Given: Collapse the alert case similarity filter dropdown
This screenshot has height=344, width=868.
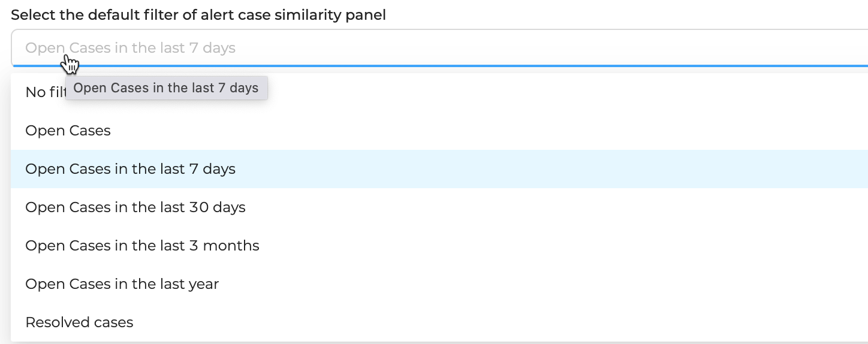Looking at the screenshot, I should [439, 48].
